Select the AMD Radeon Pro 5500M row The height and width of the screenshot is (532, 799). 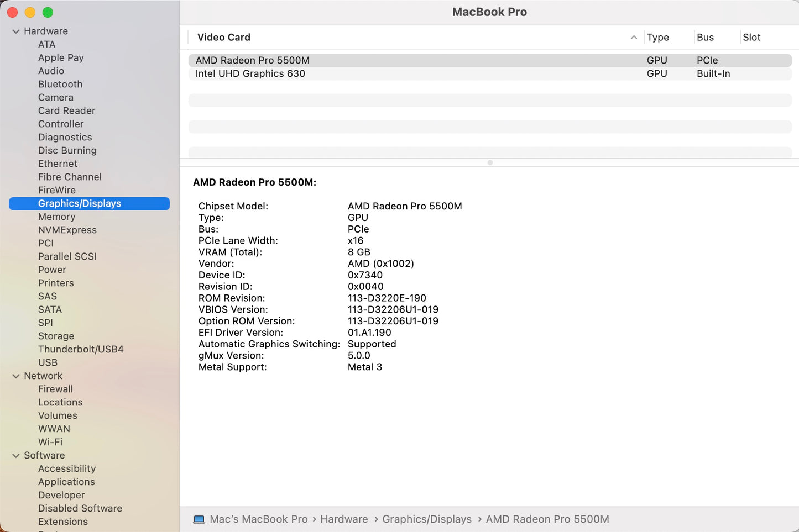[252, 60]
